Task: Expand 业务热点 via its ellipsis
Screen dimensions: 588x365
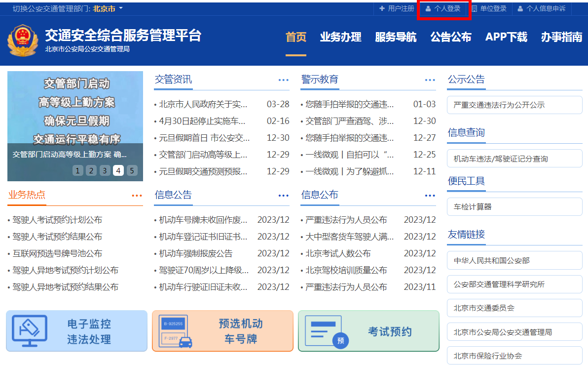Action: click(137, 195)
